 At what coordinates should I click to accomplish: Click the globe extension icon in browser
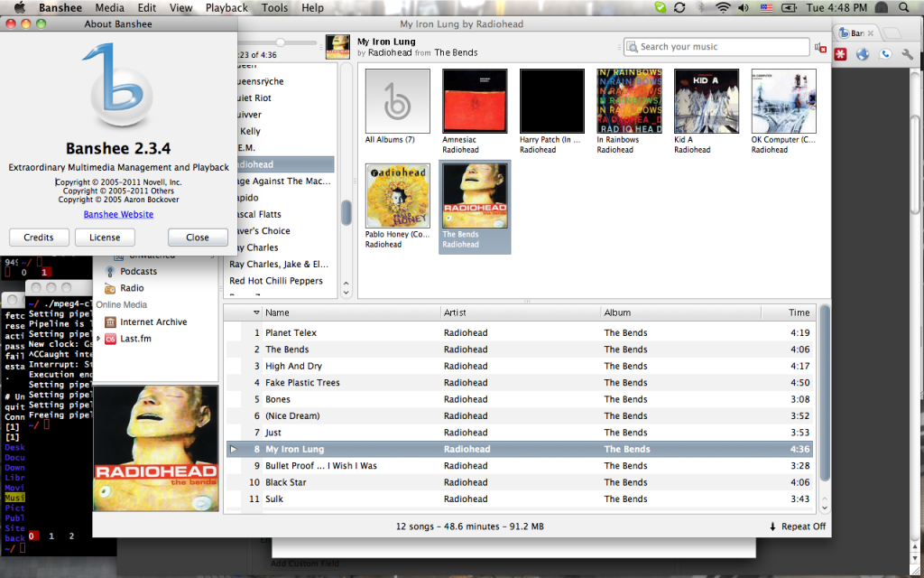click(862, 54)
